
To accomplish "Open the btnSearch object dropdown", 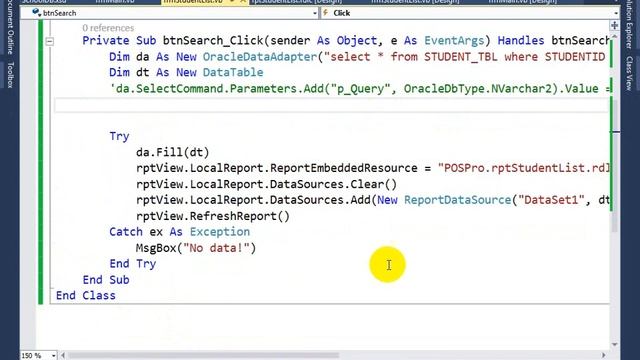I will click(314, 13).
